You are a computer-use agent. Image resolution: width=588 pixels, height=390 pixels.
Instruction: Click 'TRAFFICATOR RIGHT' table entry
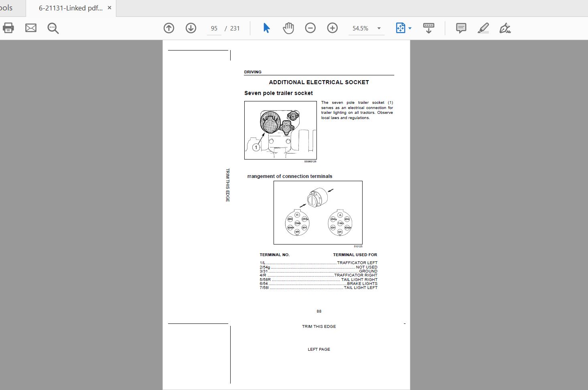coord(356,275)
